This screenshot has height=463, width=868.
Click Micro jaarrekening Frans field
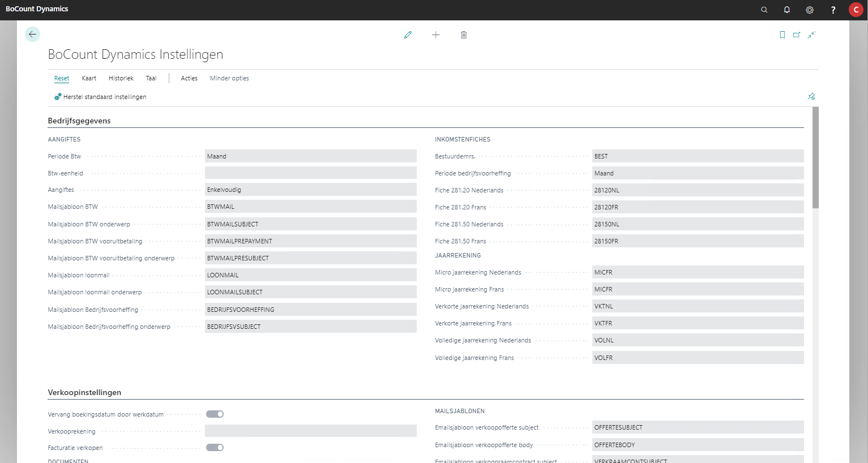pos(698,289)
